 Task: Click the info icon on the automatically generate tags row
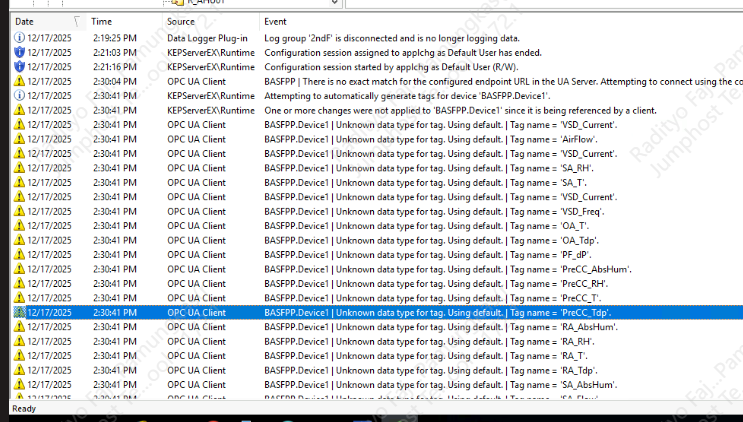19,96
